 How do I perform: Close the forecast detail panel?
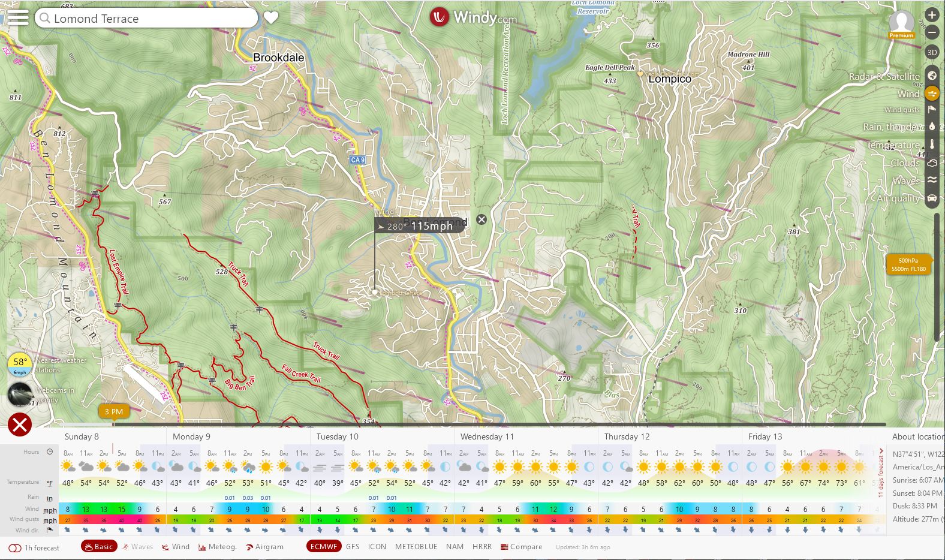click(20, 424)
